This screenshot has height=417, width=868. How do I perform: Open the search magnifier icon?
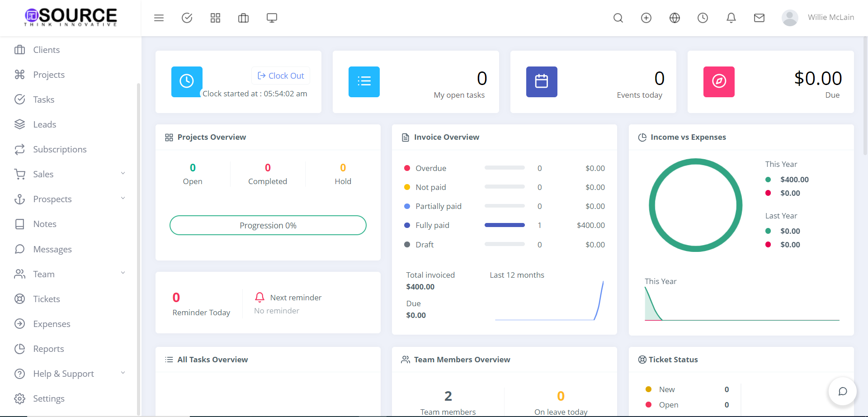click(x=618, y=18)
